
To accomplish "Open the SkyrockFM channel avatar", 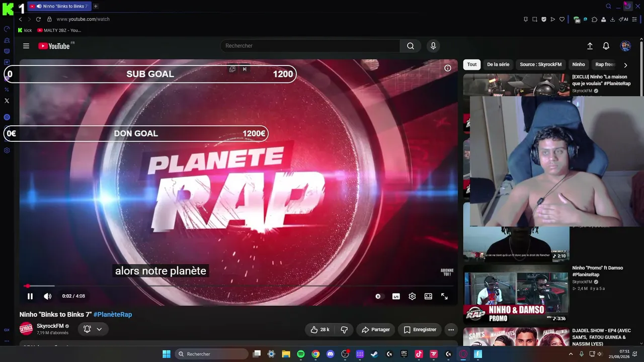I will tap(26, 329).
